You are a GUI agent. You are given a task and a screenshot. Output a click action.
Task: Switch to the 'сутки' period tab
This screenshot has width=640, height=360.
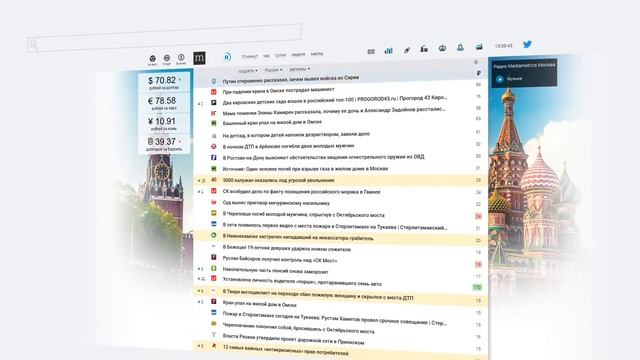pyautogui.click(x=280, y=55)
